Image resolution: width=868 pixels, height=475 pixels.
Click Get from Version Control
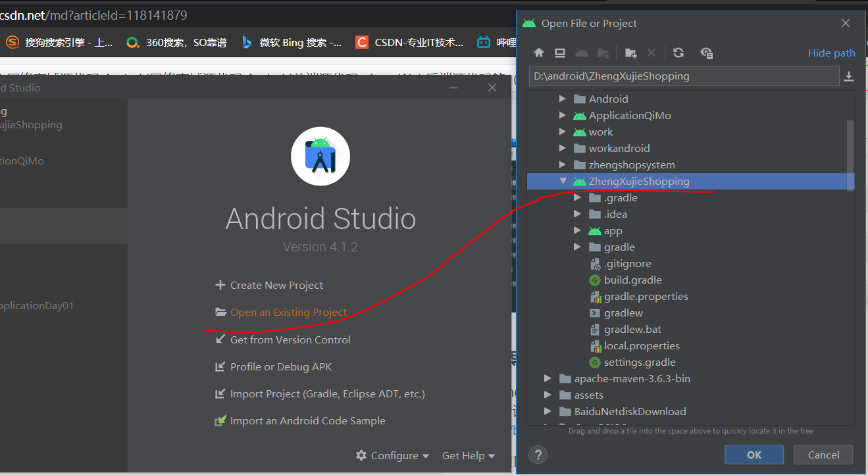tap(283, 340)
